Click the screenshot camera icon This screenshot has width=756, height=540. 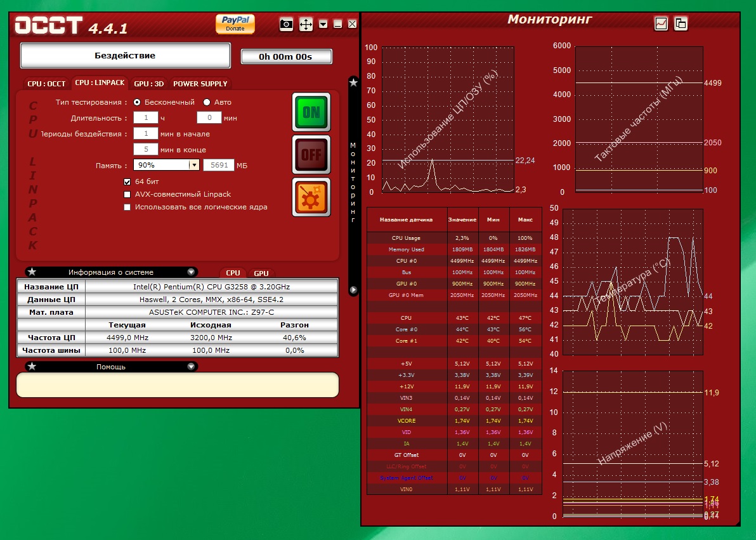click(x=287, y=24)
